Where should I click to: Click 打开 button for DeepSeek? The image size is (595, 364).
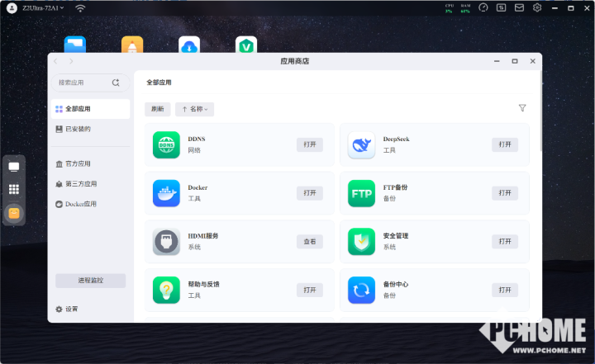pos(505,144)
